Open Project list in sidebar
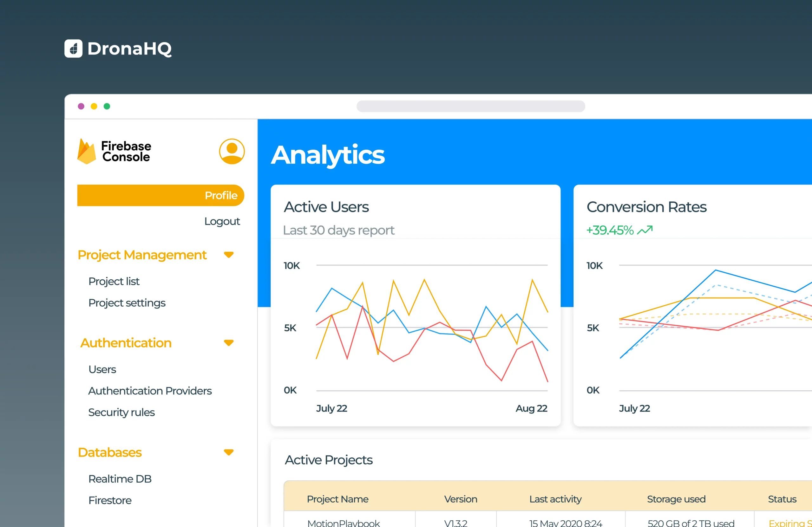Viewport: 812px width, 527px height. click(x=114, y=281)
